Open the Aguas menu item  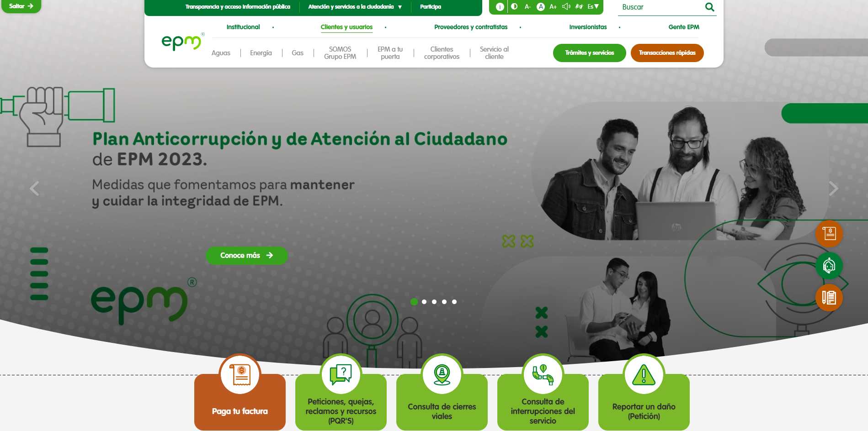click(221, 53)
